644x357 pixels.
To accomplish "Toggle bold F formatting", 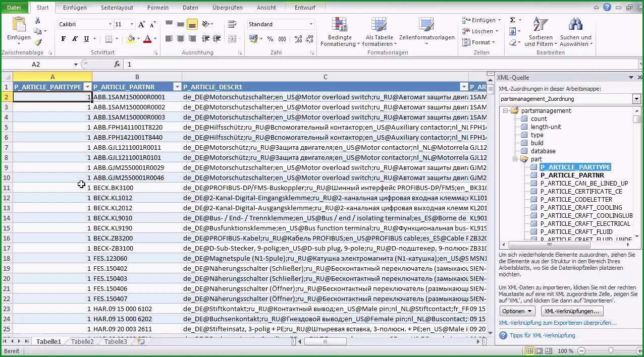I will tap(64, 39).
